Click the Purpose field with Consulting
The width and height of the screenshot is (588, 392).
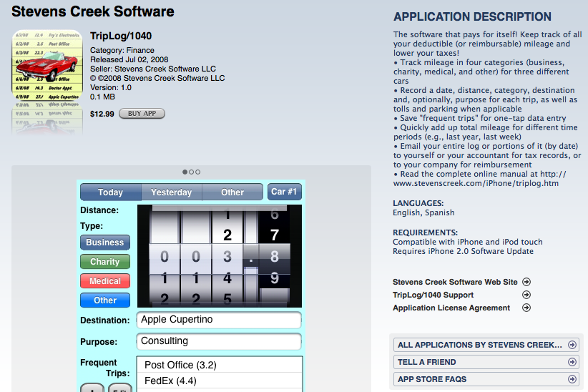pos(219,341)
